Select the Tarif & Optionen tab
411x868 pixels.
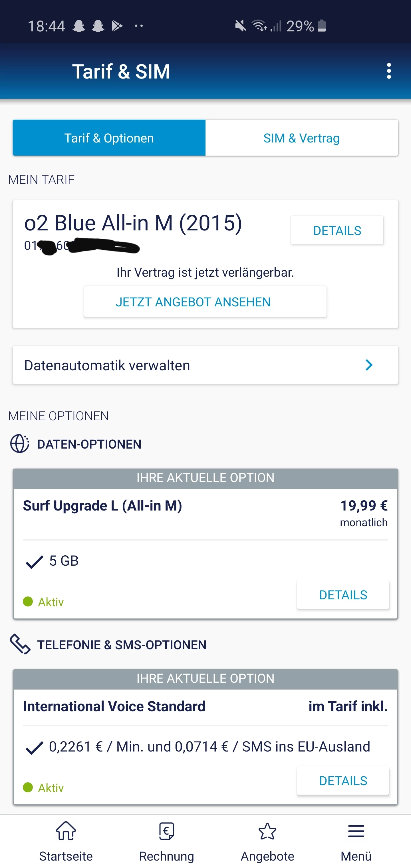point(109,138)
